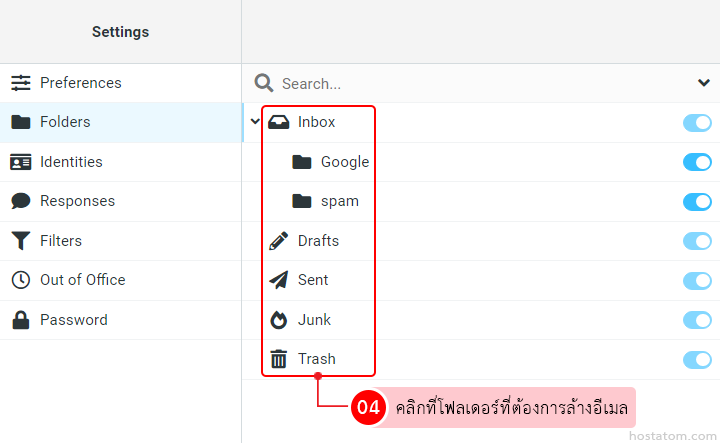
Task: Open the Responses settings section
Action: [x=77, y=201]
